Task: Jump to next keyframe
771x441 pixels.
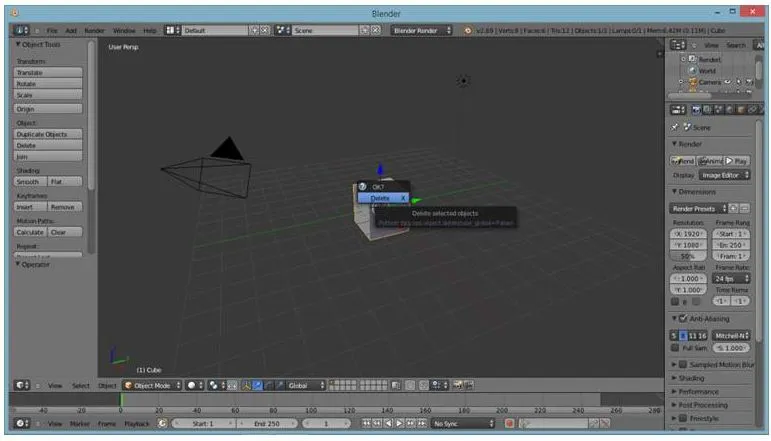Action: point(411,423)
